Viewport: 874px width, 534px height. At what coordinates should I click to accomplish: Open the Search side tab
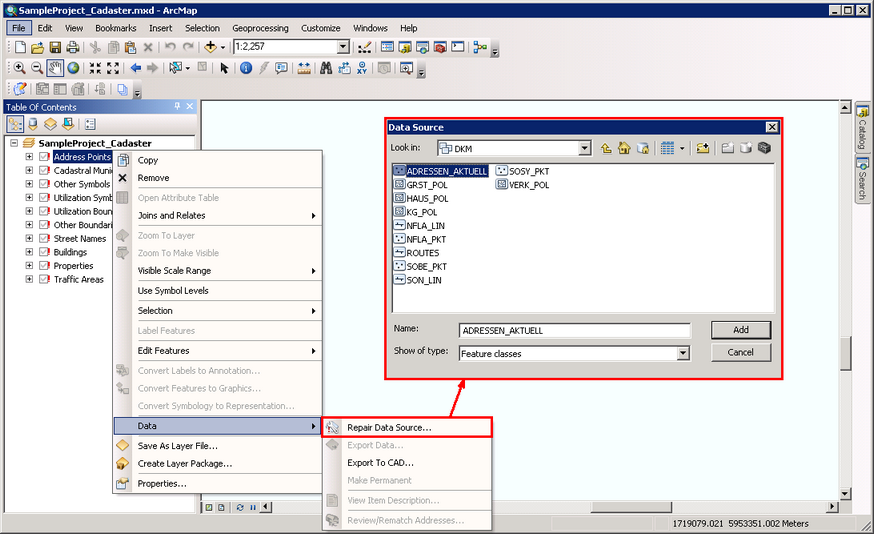[x=862, y=180]
